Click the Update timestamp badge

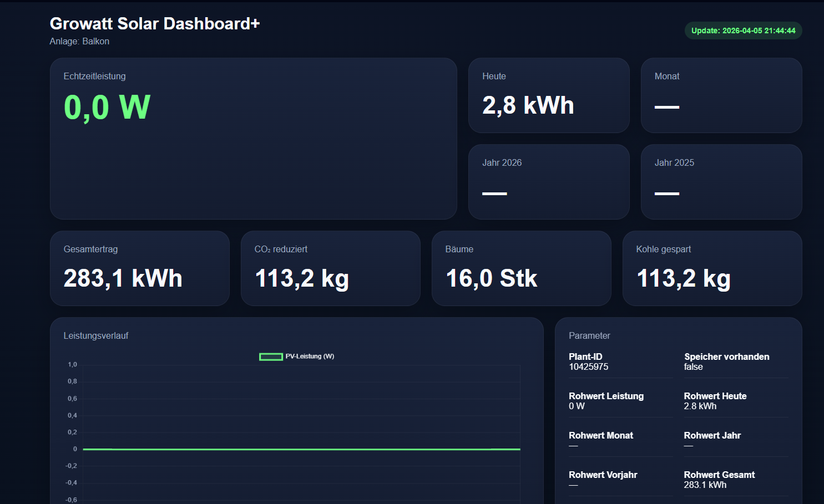pos(743,30)
